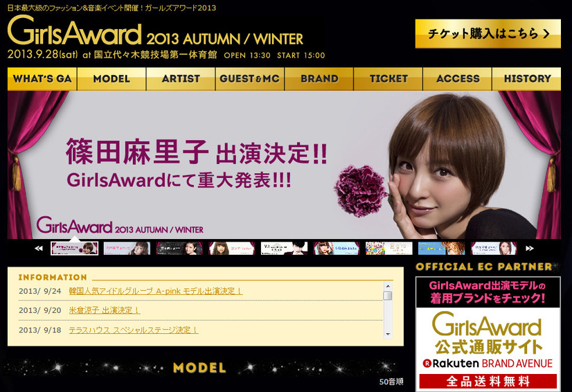The width and height of the screenshot is (572, 392).
Task: Click the 2013/ 9/18 date text
Action: point(39,330)
